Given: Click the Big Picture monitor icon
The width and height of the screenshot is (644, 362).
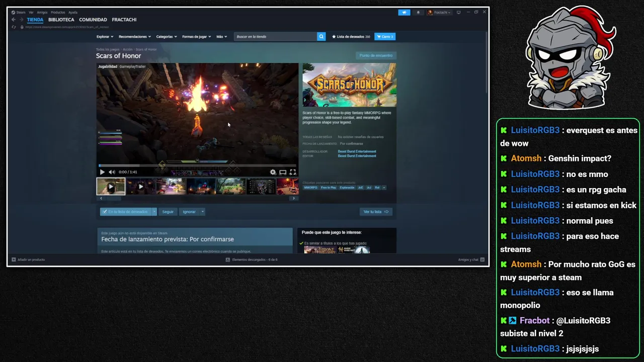Looking at the screenshot, I should 459,12.
